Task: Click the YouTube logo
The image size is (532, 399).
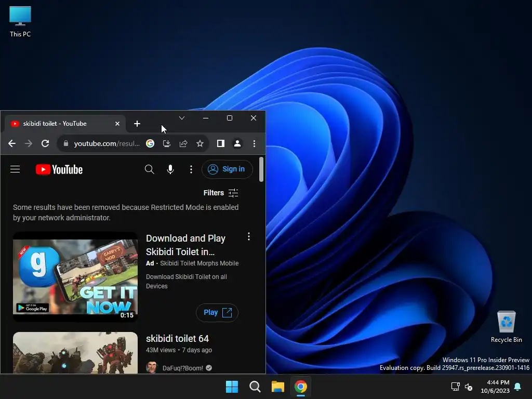Action: [x=59, y=169]
